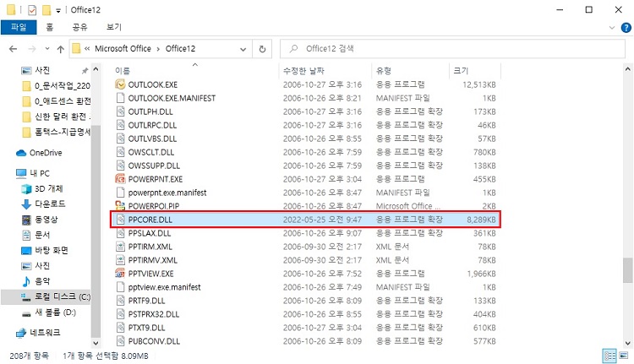
Task: Click the double chevron in address bar
Action: click(87, 49)
